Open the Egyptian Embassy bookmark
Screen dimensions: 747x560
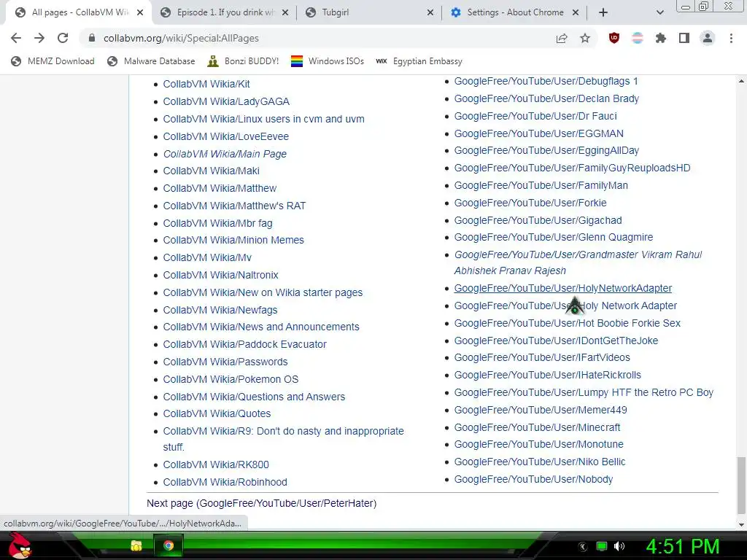[419, 61]
